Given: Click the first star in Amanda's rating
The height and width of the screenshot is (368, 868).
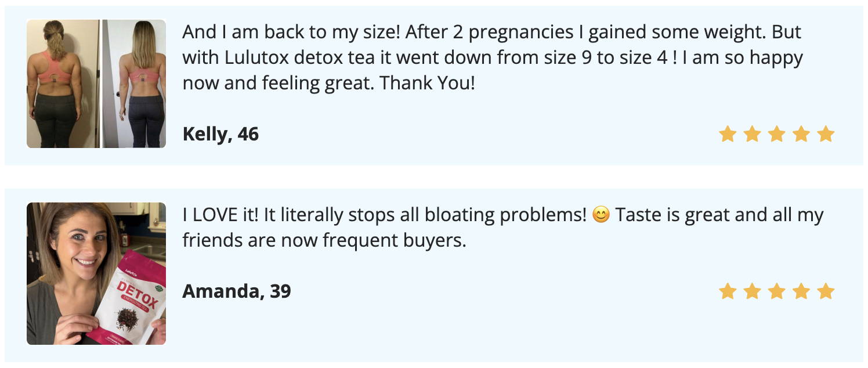Looking at the screenshot, I should 727,291.
